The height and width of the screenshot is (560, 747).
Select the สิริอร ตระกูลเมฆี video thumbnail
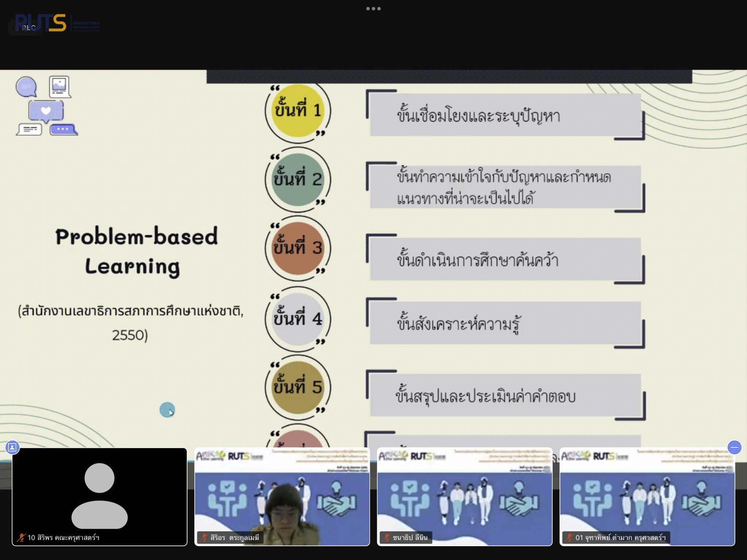(x=282, y=497)
